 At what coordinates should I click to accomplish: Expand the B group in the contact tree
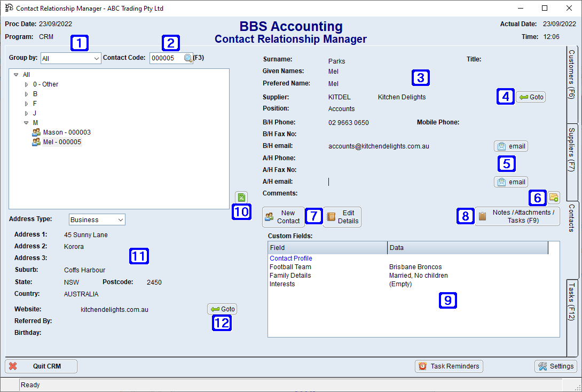click(26, 93)
